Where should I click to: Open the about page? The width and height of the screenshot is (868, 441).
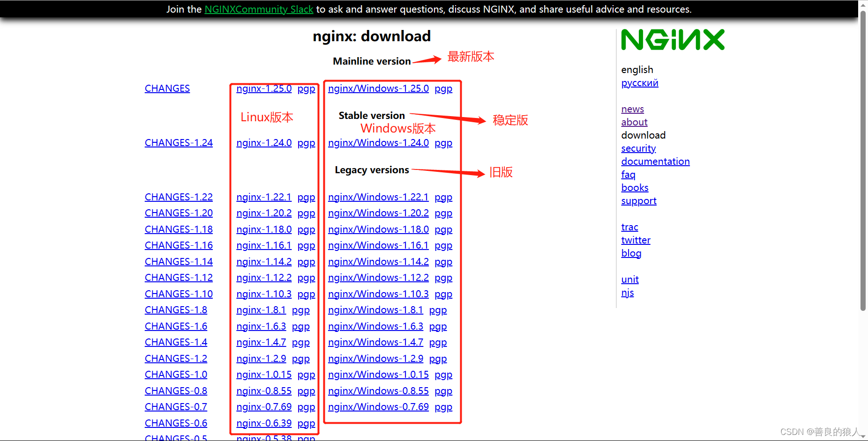[634, 122]
